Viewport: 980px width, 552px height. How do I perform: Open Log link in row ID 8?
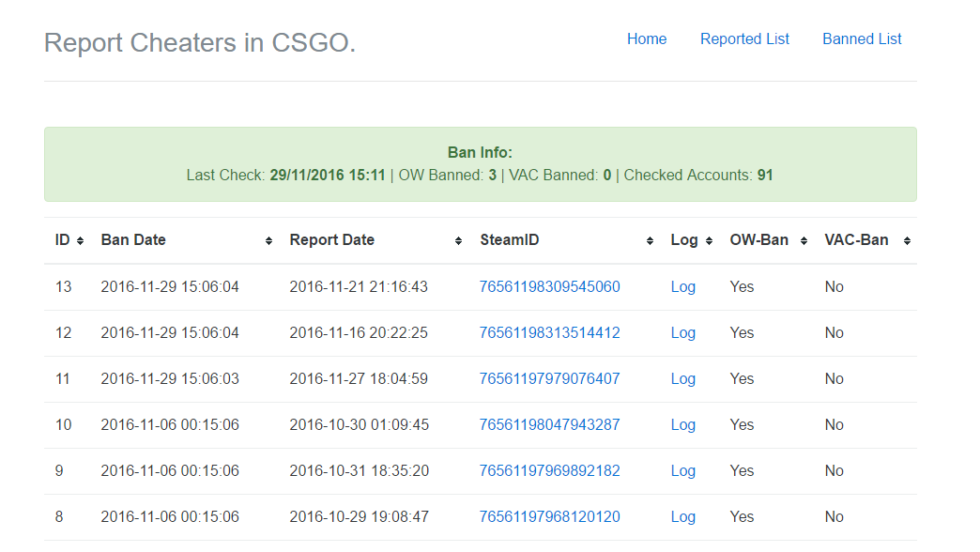click(x=682, y=517)
